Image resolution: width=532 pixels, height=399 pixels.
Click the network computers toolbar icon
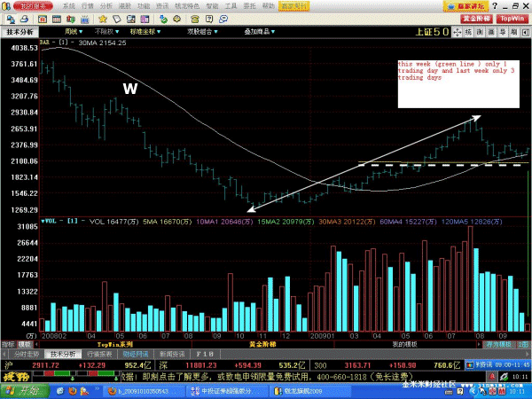click(10, 19)
